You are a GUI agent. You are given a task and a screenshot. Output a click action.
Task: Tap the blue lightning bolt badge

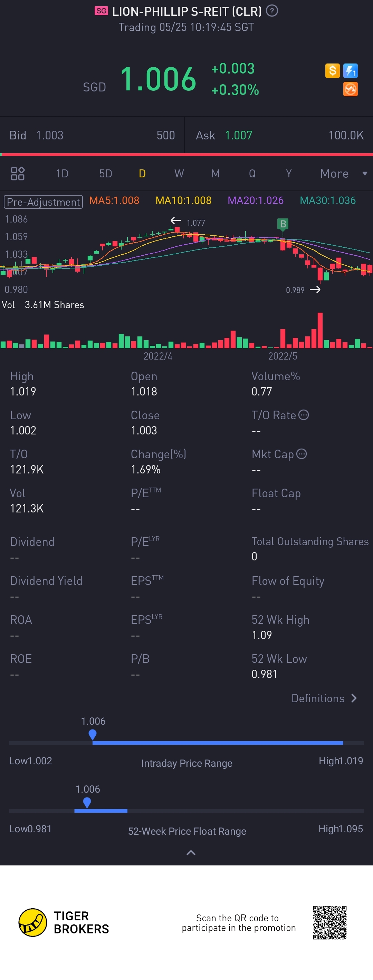350,71
